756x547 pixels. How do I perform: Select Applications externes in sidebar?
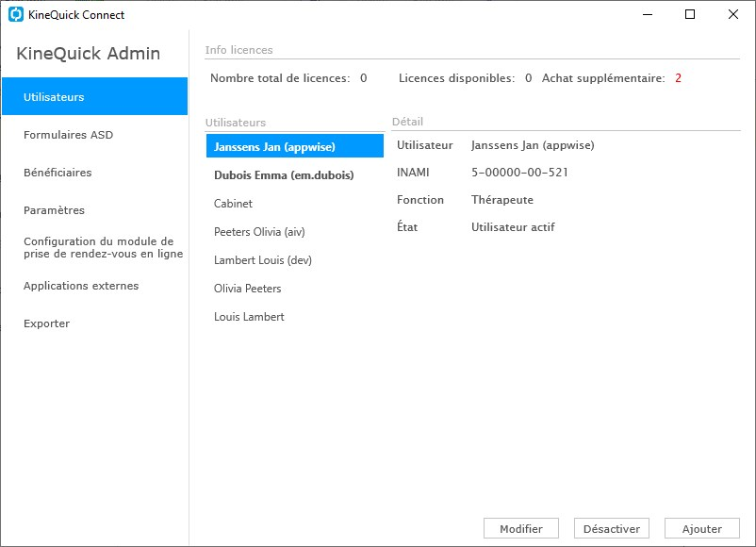point(94,286)
